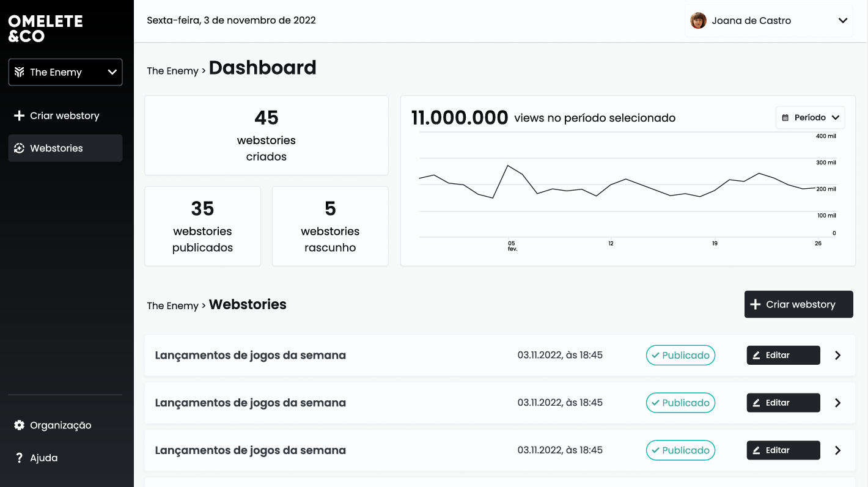This screenshot has height=487, width=868.
Task: Click Editar on the second webstory row
Action: pyautogui.click(x=783, y=403)
